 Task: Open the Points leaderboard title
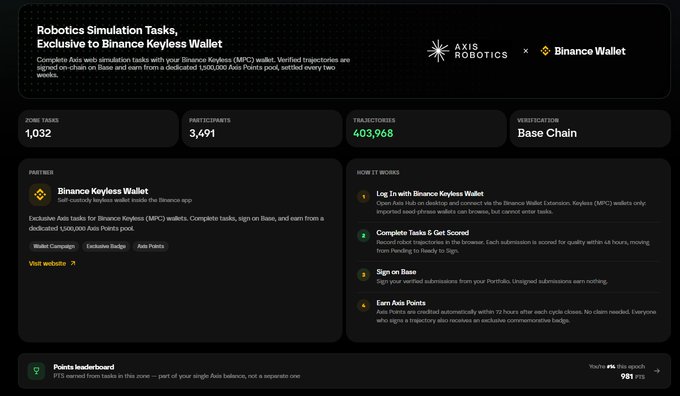click(84, 367)
